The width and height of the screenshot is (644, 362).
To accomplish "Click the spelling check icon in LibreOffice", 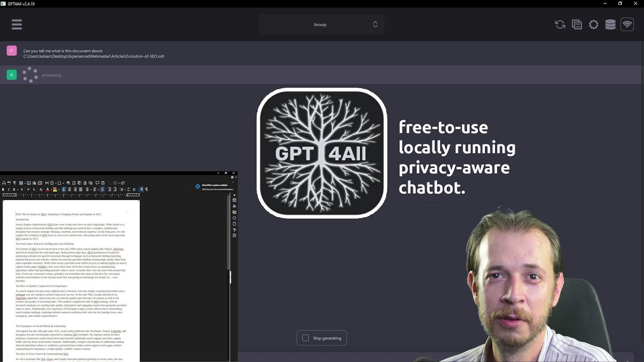I will click(9, 183).
